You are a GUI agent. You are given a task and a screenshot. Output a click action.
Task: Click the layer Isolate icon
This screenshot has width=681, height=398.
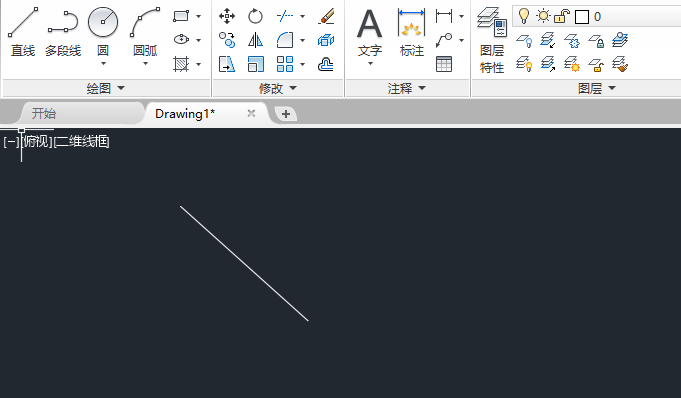(548, 40)
